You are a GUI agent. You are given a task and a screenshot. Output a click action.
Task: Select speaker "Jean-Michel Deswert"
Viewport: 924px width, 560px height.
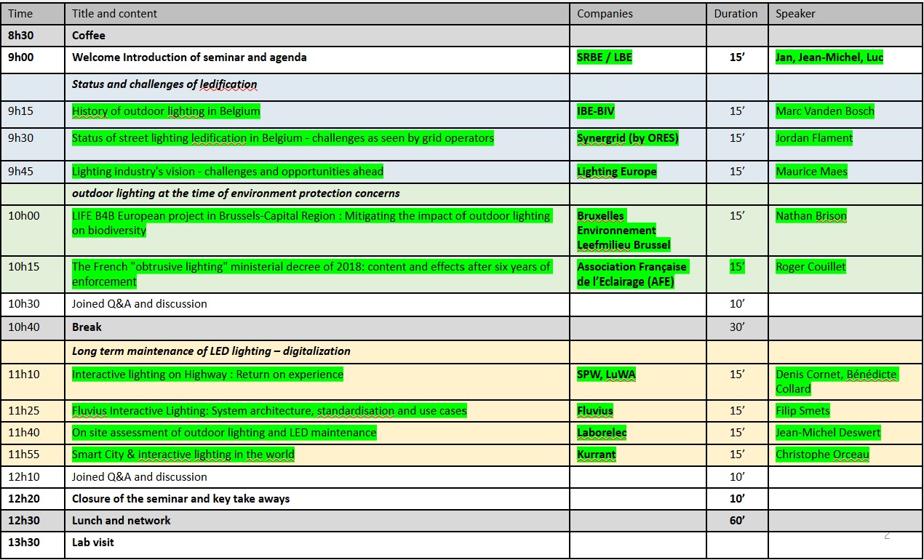pos(828,433)
